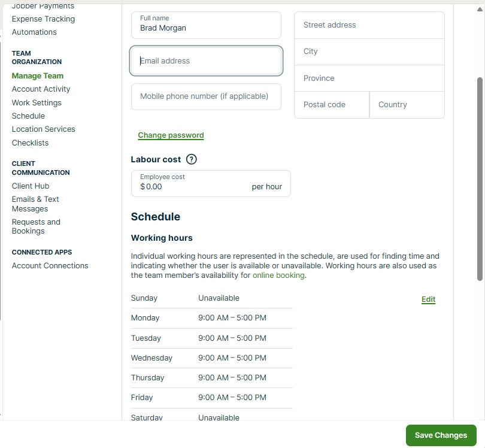Click Wednesday's 9:00 AM – 5:00 PM hours
Viewport: 485px width, 448px height.
point(232,358)
